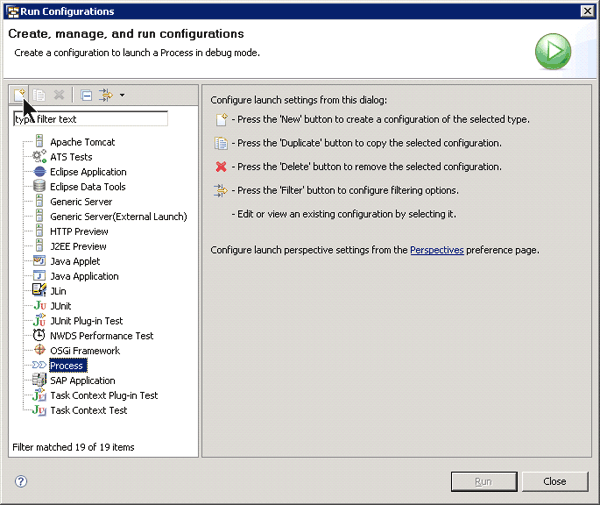This screenshot has height=505, width=600.
Task: Open the Perspectives preference page link
Action: 436,250
